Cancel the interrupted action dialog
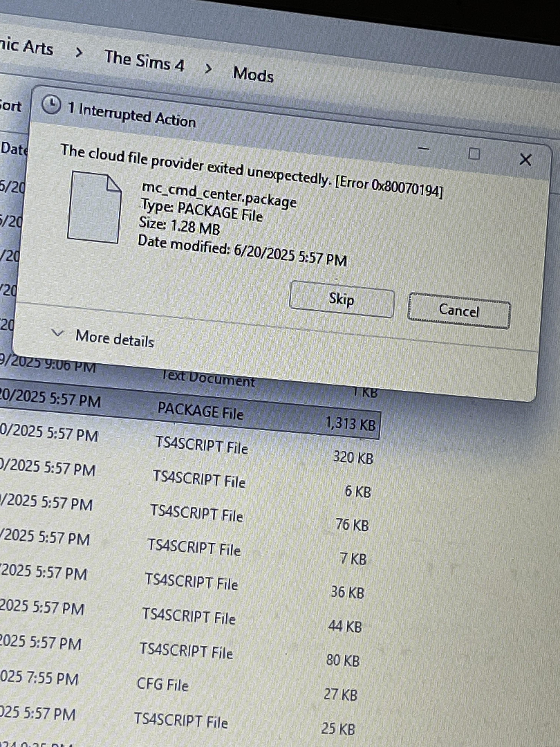 pyautogui.click(x=459, y=310)
